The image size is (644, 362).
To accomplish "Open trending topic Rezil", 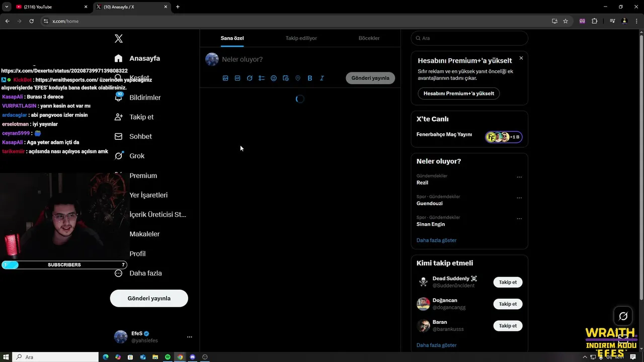I will pyautogui.click(x=423, y=183).
